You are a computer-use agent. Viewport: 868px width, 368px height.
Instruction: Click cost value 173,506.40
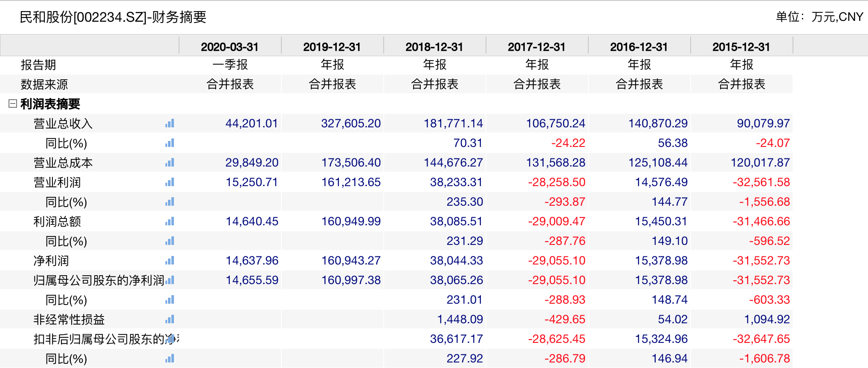point(351,163)
